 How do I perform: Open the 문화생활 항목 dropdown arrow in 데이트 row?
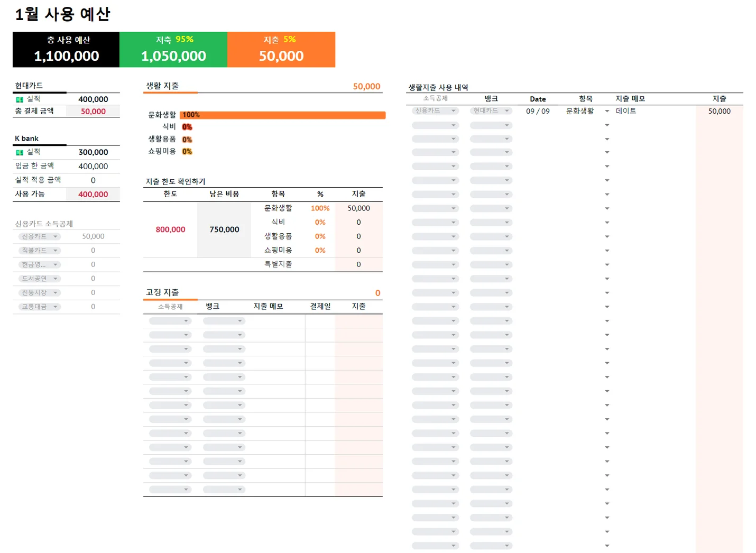click(x=607, y=111)
